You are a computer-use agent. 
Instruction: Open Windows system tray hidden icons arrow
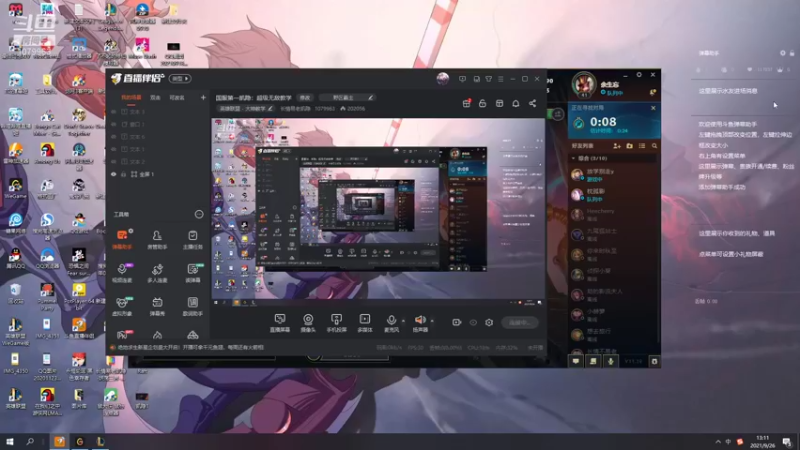coord(718,442)
